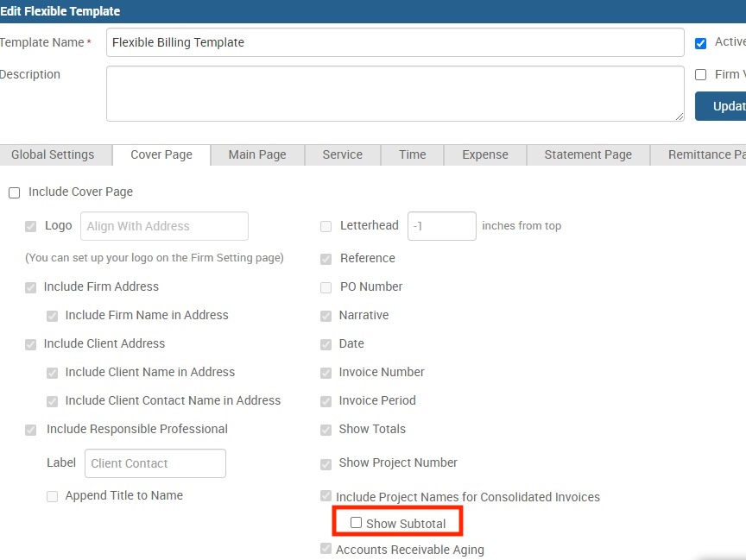Toggle the Active checkbox
746x560 pixels.
(700, 41)
